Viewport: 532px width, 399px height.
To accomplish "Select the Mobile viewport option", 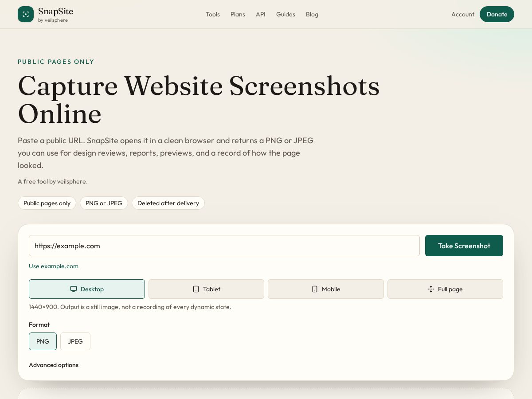I will click(x=326, y=289).
